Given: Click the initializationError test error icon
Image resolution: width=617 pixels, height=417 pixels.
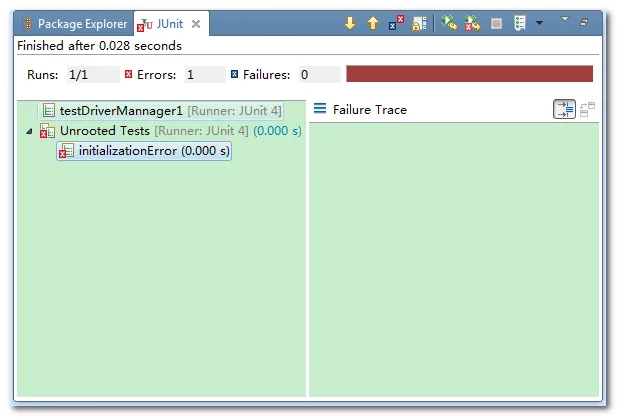Looking at the screenshot, I should click(66, 151).
